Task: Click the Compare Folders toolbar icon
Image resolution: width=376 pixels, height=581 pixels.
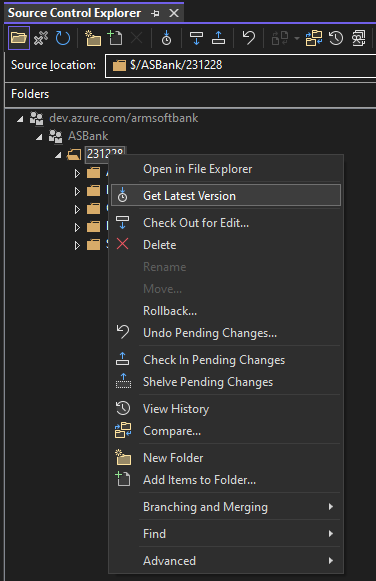Action: point(314,38)
